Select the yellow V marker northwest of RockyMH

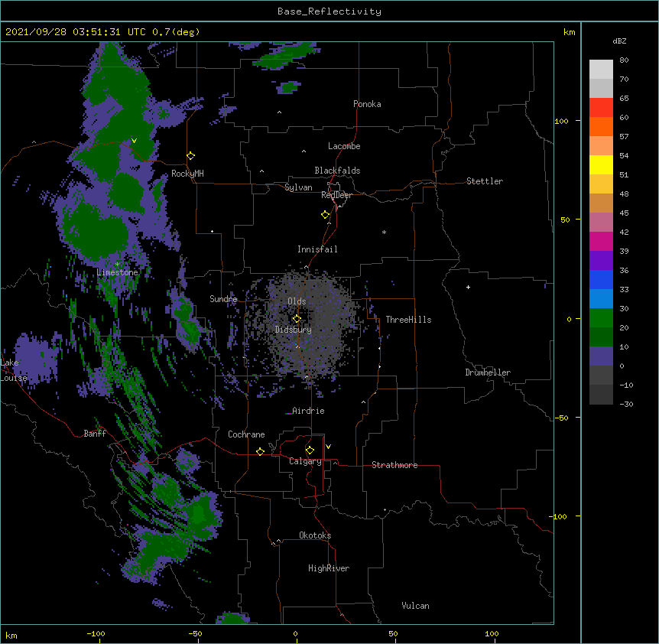point(134,141)
